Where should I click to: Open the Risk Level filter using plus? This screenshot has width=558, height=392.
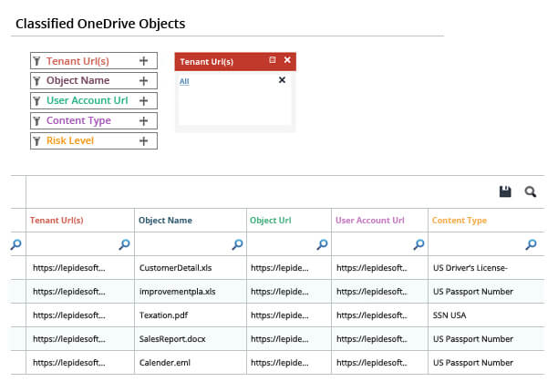[143, 141]
